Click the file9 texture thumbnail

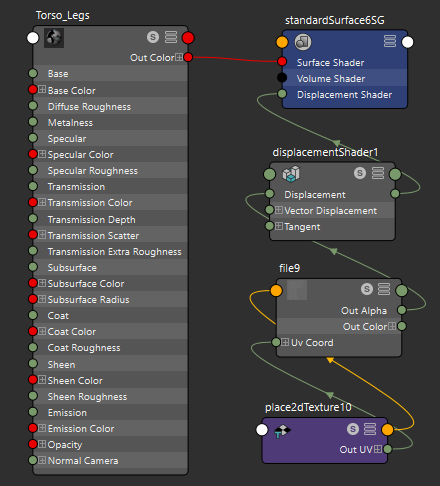pos(297,290)
